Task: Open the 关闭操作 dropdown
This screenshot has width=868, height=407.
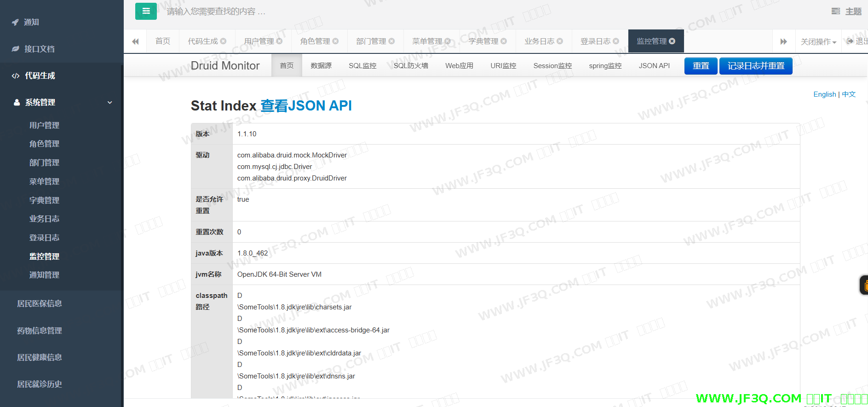Action: [x=818, y=41]
